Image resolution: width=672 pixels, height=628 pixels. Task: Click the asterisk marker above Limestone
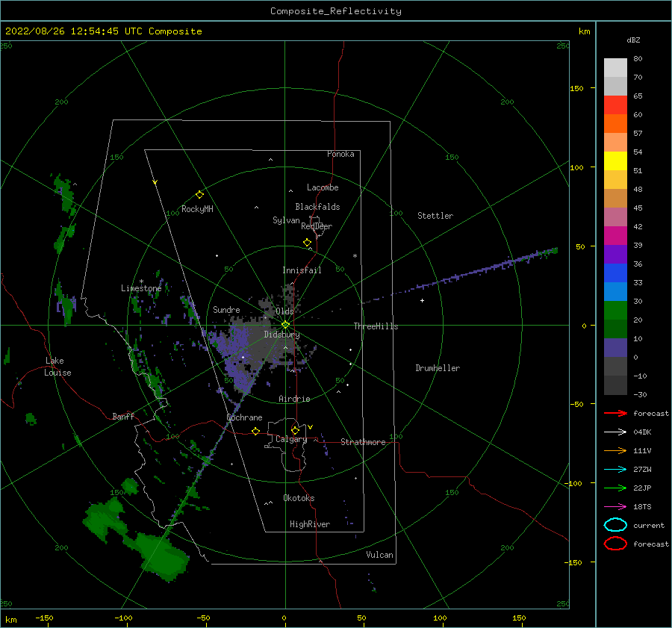141,282
